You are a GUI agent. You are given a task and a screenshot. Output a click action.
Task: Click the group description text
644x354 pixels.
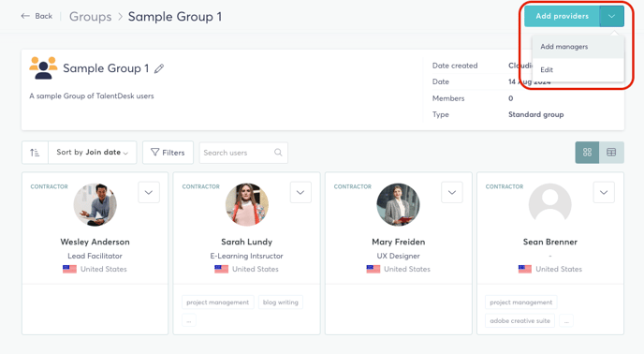[92, 96]
